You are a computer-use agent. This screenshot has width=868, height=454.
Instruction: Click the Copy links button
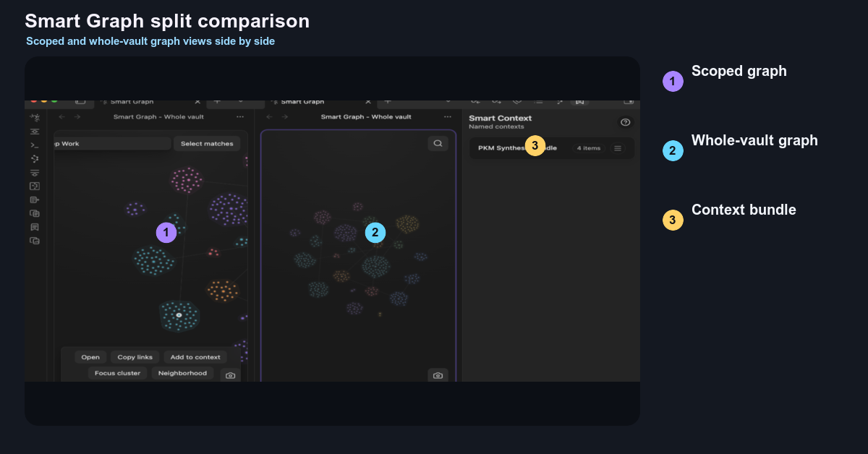tap(135, 357)
